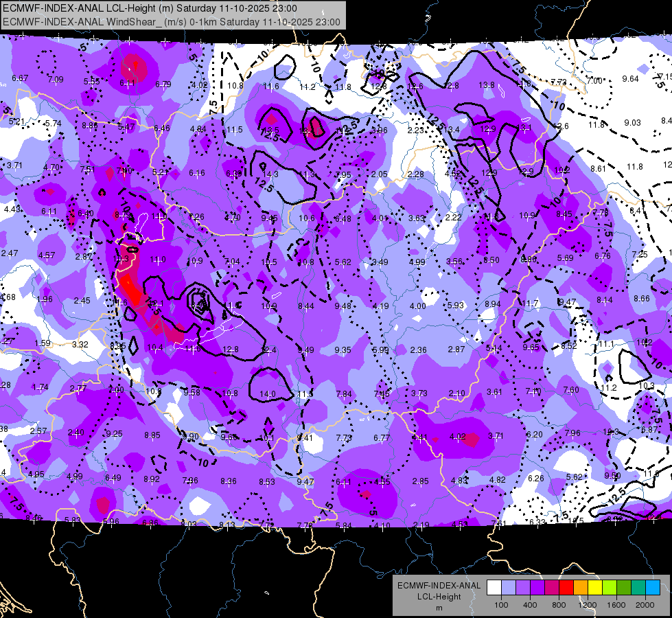The width and height of the screenshot is (672, 618).
Task: Click the dark green legend swatch
Action: pos(623,588)
